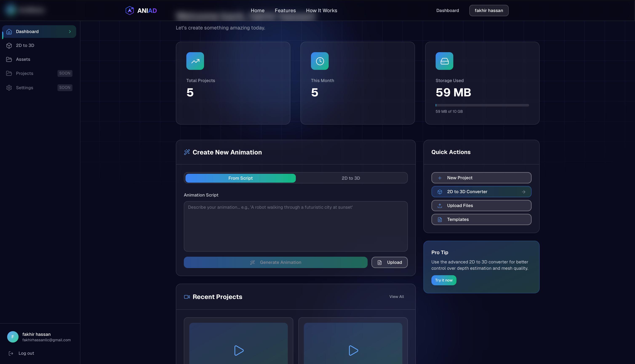The image size is (635, 364).
Task: Click the Animation Script label
Action: coord(201,195)
